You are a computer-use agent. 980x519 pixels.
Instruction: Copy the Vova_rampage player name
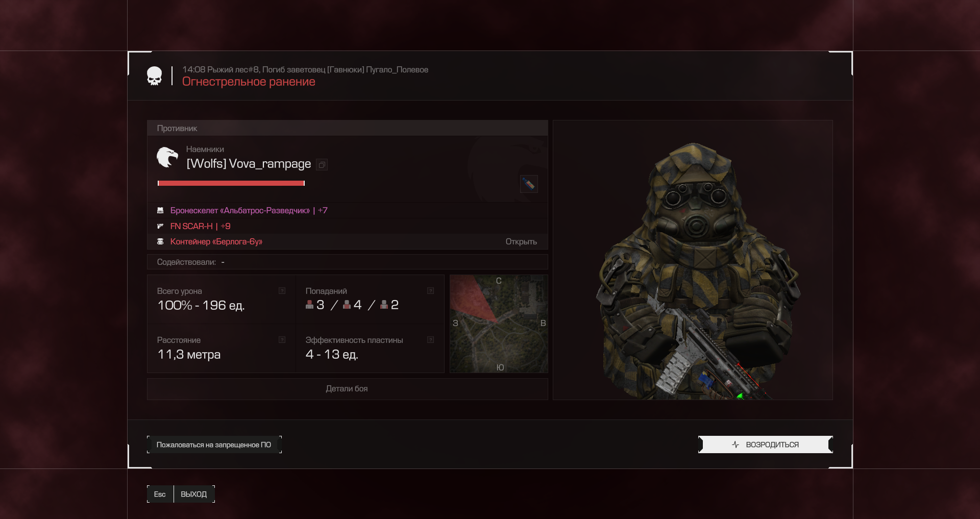pyautogui.click(x=322, y=164)
